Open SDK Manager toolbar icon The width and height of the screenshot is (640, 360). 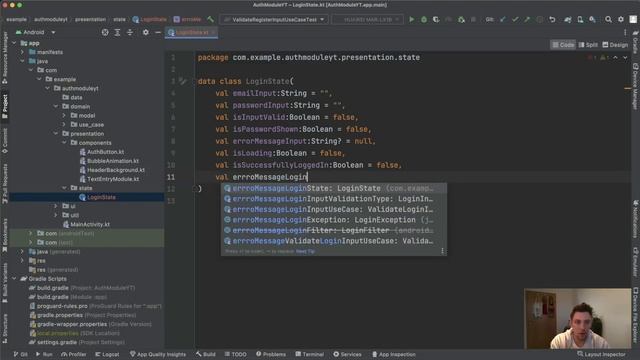point(592,19)
